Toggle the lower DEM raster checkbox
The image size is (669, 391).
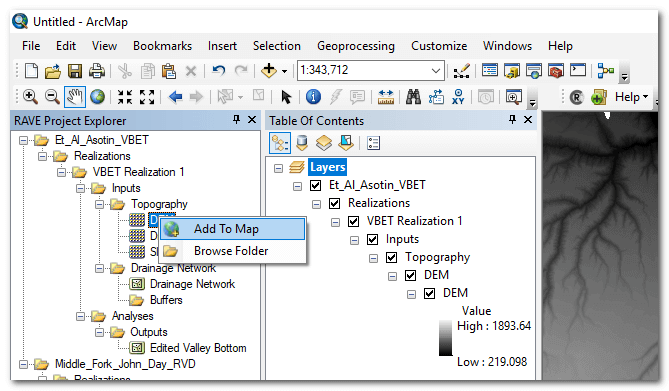point(430,293)
